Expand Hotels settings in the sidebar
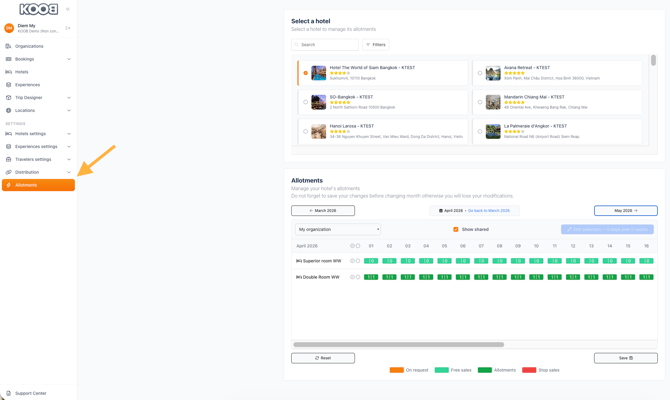The image size is (670, 400). pos(69,133)
